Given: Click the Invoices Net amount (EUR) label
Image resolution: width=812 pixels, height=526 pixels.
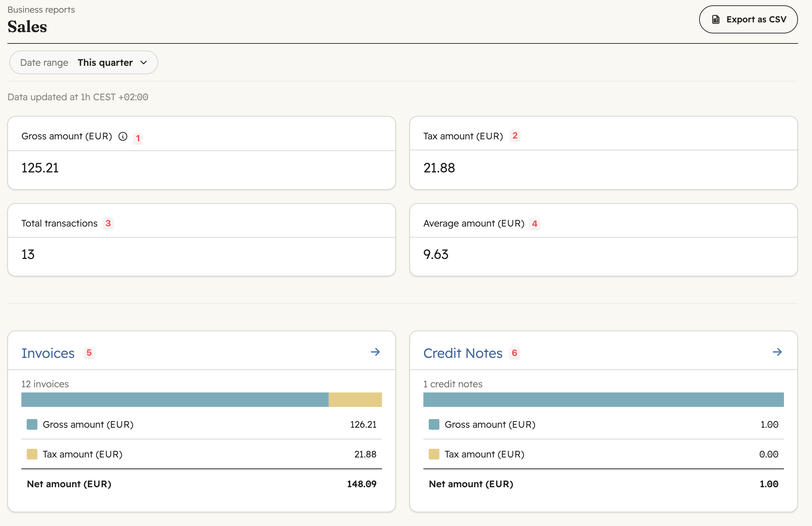Looking at the screenshot, I should click(69, 484).
